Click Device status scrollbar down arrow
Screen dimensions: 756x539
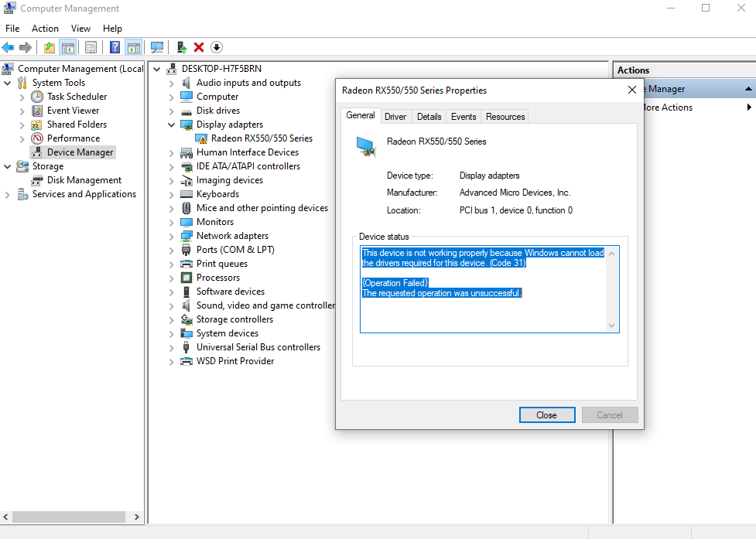click(x=611, y=326)
